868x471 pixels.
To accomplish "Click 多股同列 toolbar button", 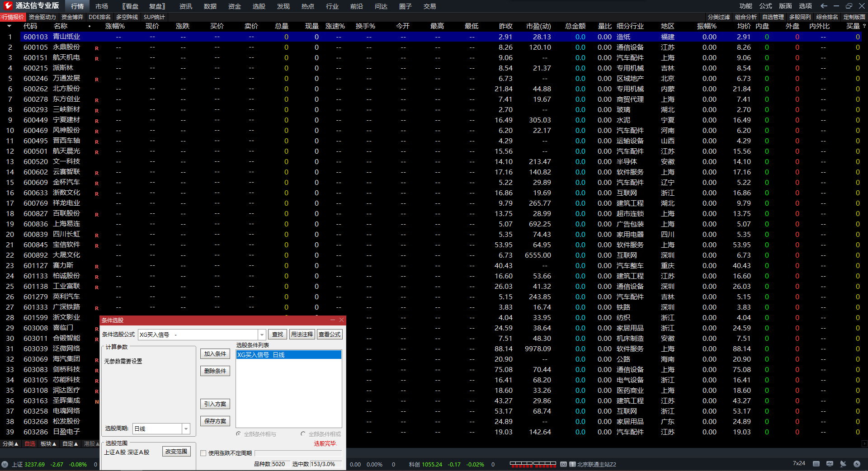I will point(800,17).
